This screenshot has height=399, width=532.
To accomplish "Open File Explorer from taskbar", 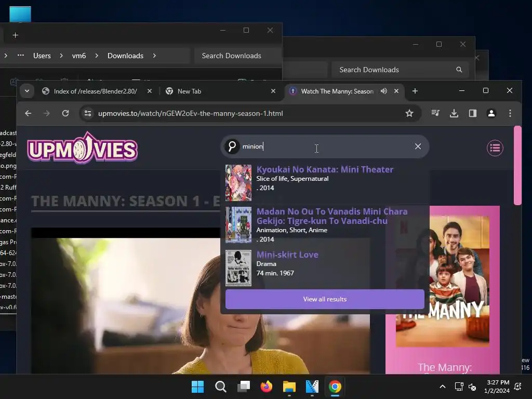I will pyautogui.click(x=289, y=387).
